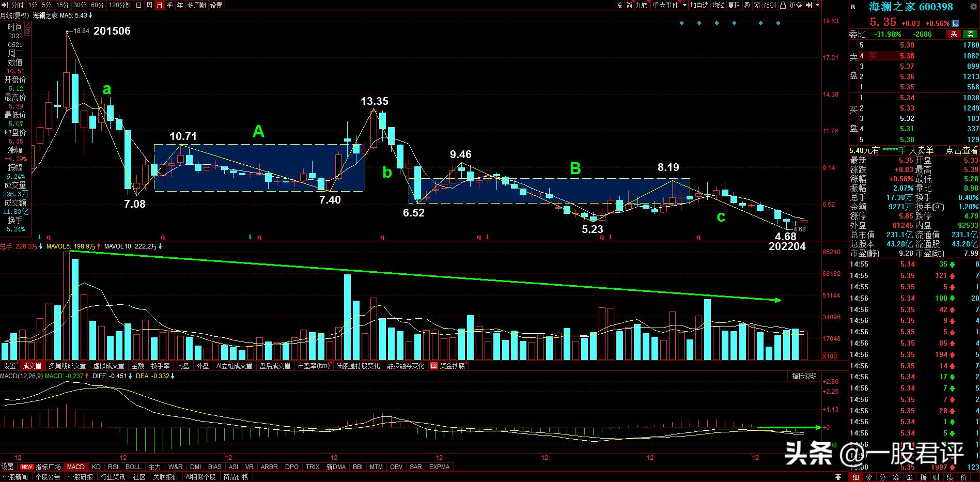This screenshot has width=980, height=482.
Task: Click the last blue diamond event marker
Action: (x=779, y=23)
